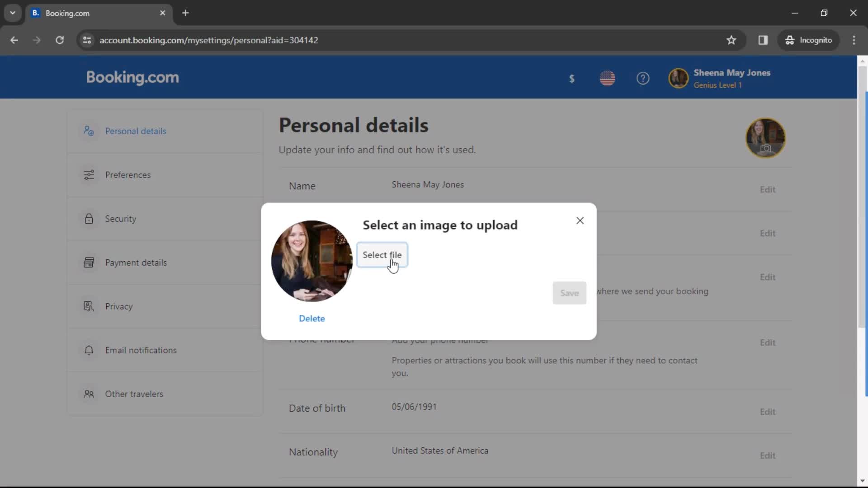Open Preferences settings section

click(x=165, y=175)
